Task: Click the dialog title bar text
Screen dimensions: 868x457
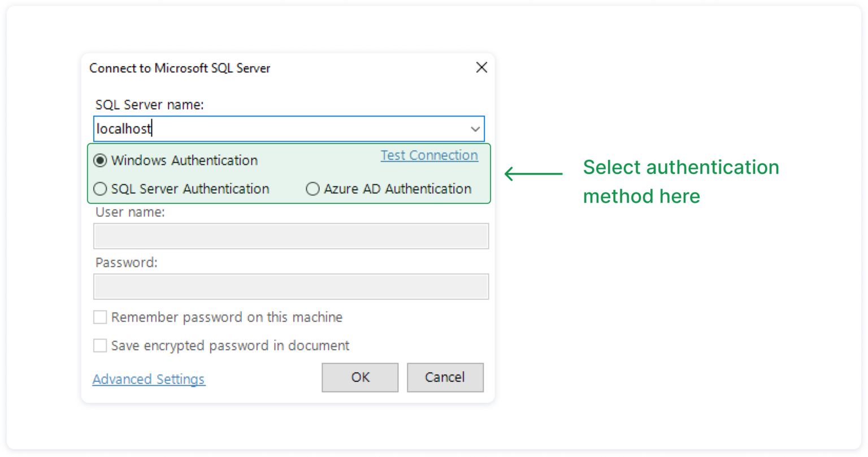Action: 180,68
